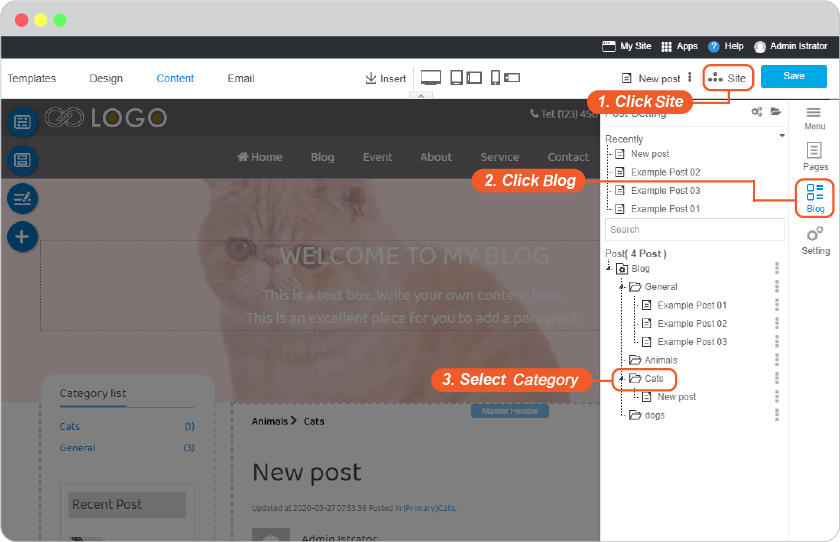
Task: Open options dots for Animals row
Action: click(777, 359)
